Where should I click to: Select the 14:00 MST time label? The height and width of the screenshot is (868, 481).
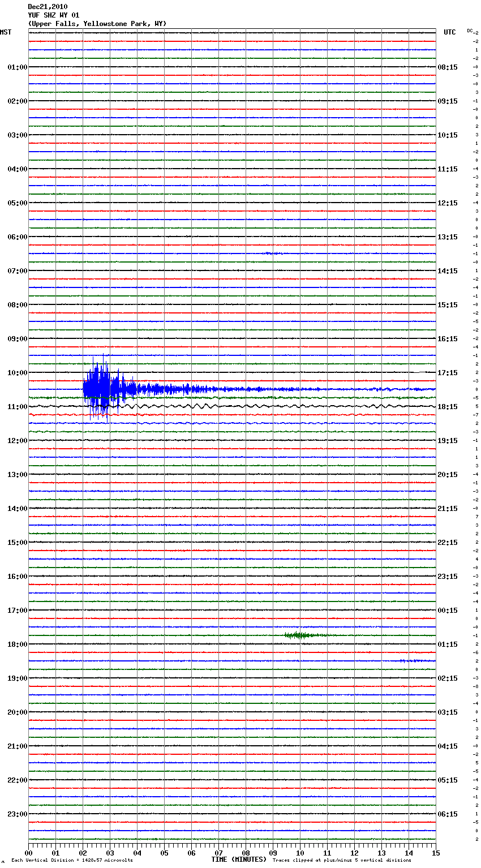tap(17, 509)
